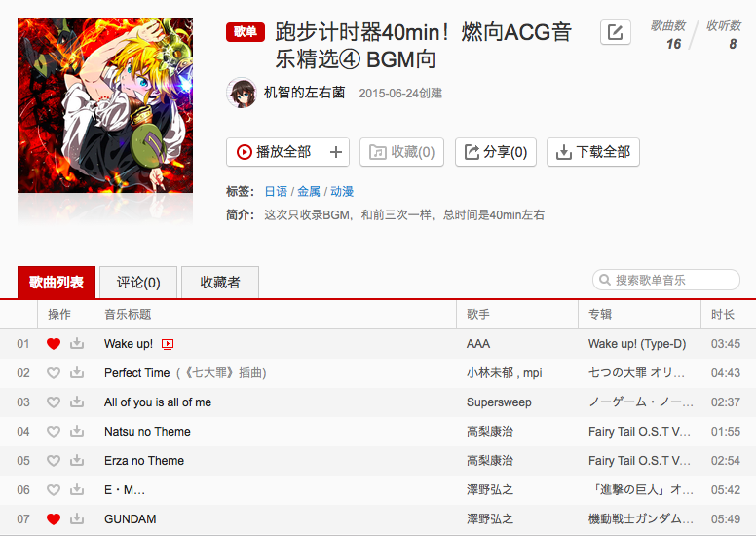Download the song Wake up!

pos(77,343)
